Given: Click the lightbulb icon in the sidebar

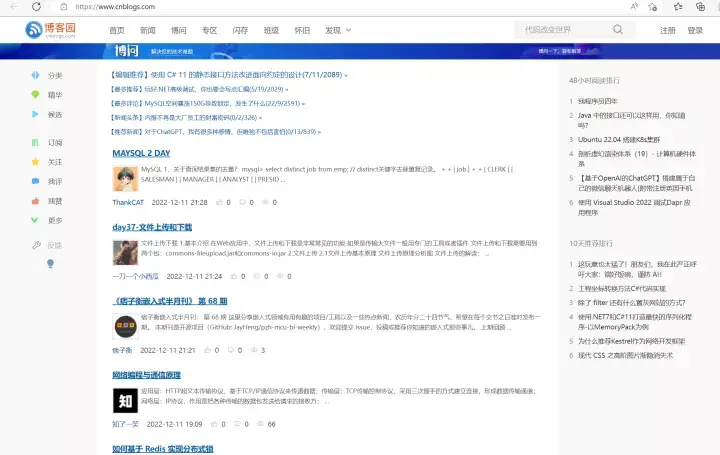Looking at the screenshot, I should click(51, 264).
